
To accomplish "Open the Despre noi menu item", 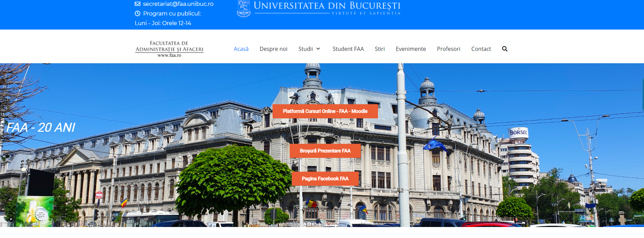I will [273, 49].
